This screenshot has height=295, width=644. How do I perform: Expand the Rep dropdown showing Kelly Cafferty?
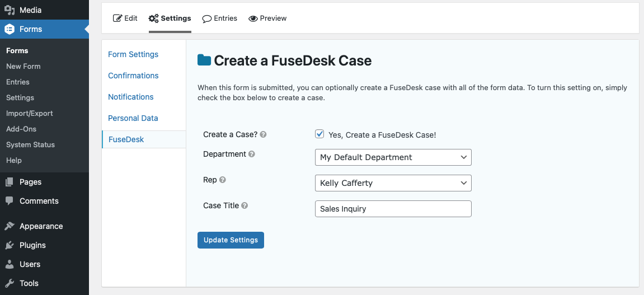click(393, 183)
